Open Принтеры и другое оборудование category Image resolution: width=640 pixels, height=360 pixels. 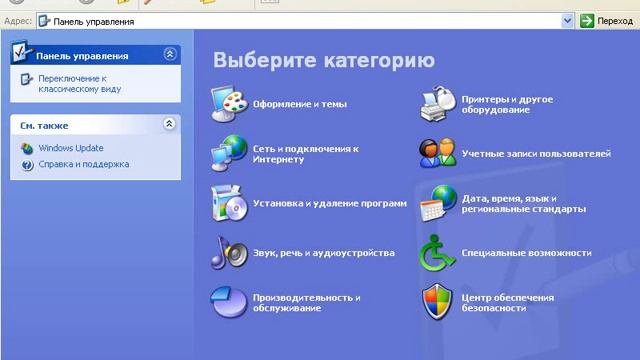[x=507, y=104]
